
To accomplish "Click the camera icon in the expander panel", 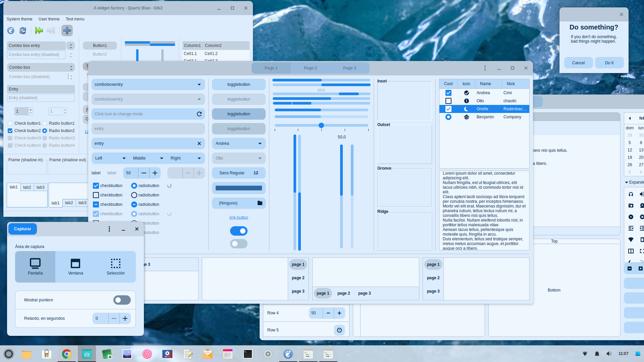I will point(631,205).
